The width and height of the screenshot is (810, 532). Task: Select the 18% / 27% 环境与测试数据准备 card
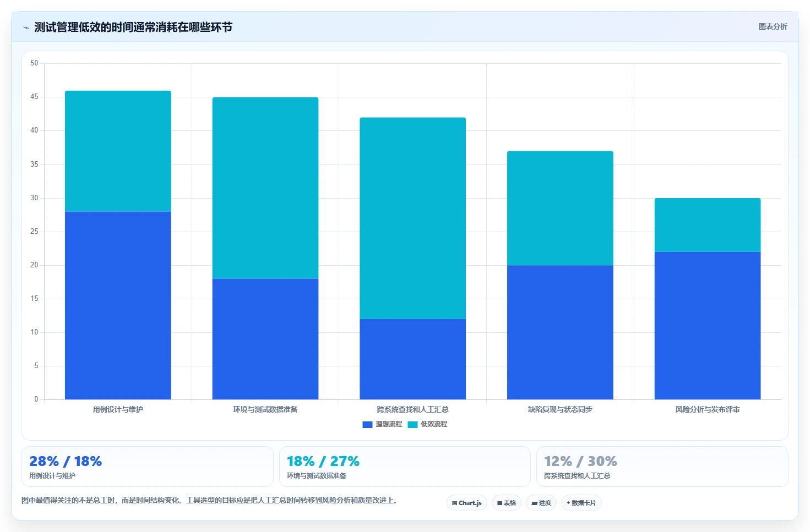click(x=405, y=467)
